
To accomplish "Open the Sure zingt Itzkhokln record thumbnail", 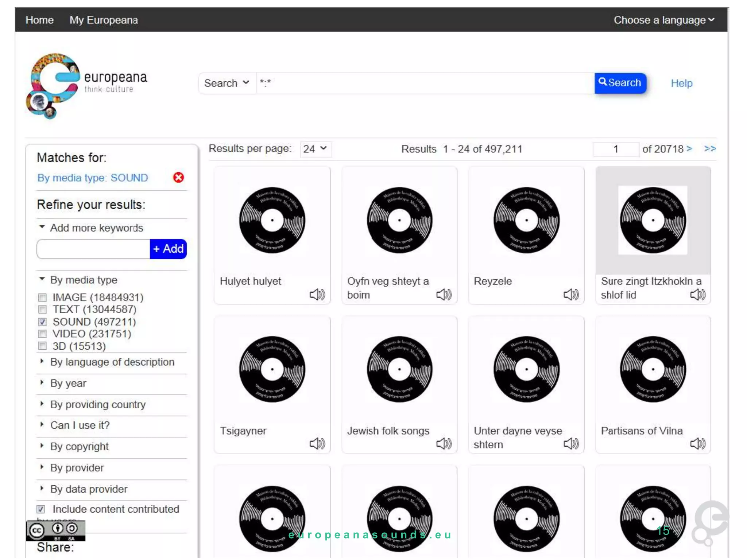I will tap(653, 220).
